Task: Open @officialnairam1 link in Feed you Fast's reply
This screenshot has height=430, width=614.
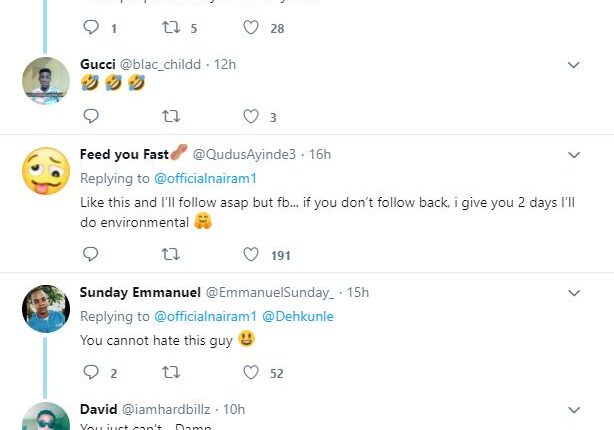Action: coord(206,178)
